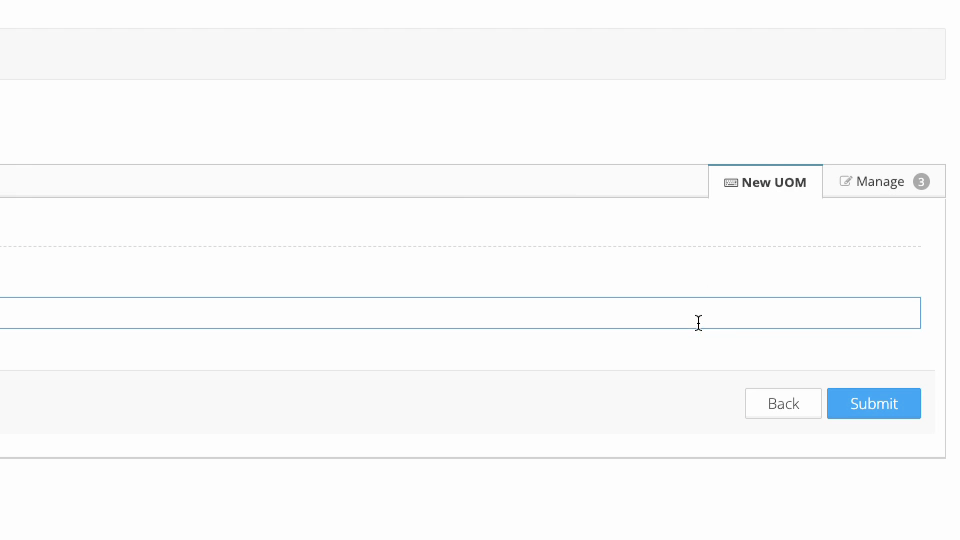View the 3 managed items via the badge

pos(921,182)
